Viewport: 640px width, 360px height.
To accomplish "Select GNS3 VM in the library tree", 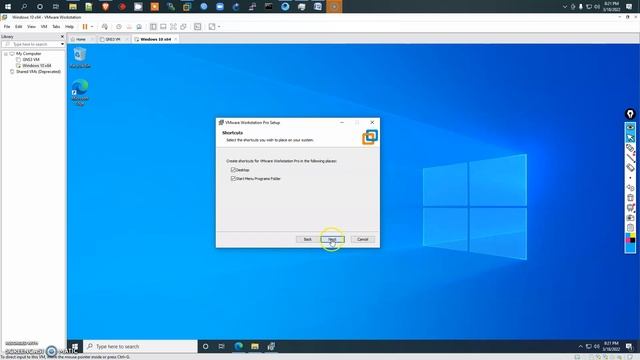I will tap(31, 60).
